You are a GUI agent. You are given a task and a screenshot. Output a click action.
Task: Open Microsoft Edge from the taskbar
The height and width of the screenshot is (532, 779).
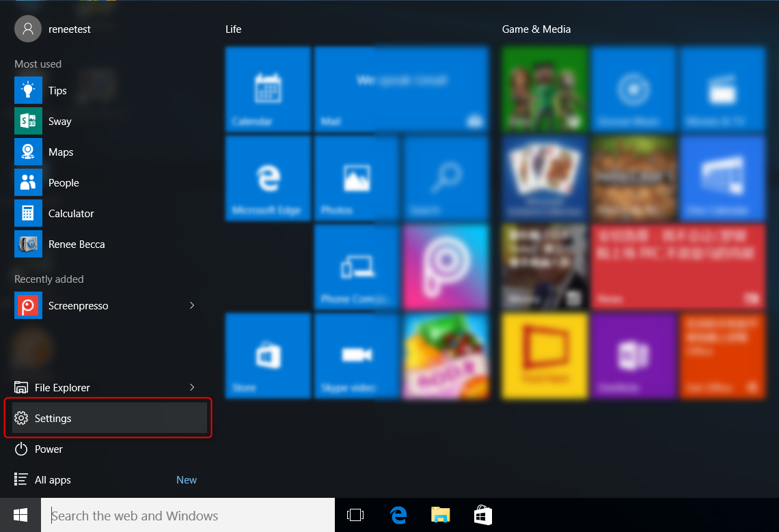[x=398, y=515]
